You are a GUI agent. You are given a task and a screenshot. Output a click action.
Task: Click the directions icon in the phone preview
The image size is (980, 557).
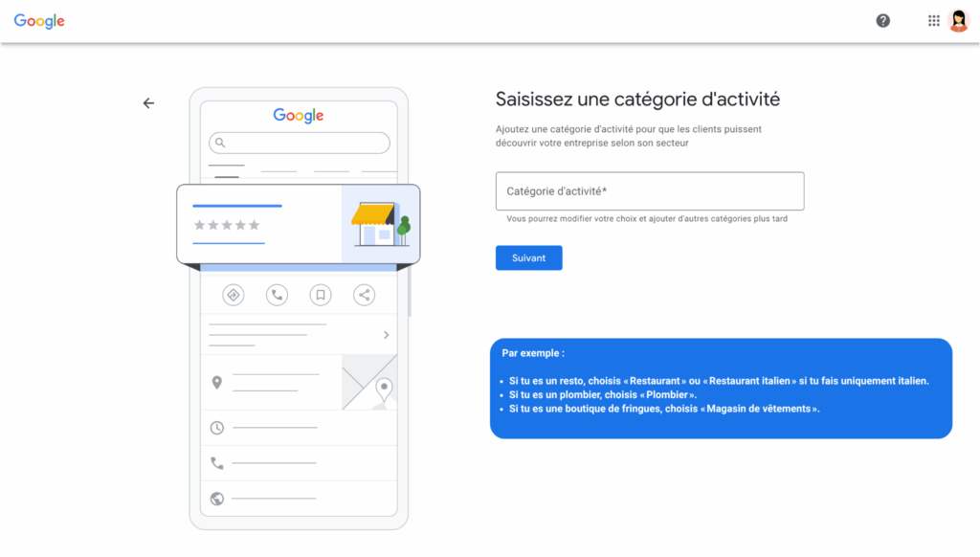(x=233, y=295)
